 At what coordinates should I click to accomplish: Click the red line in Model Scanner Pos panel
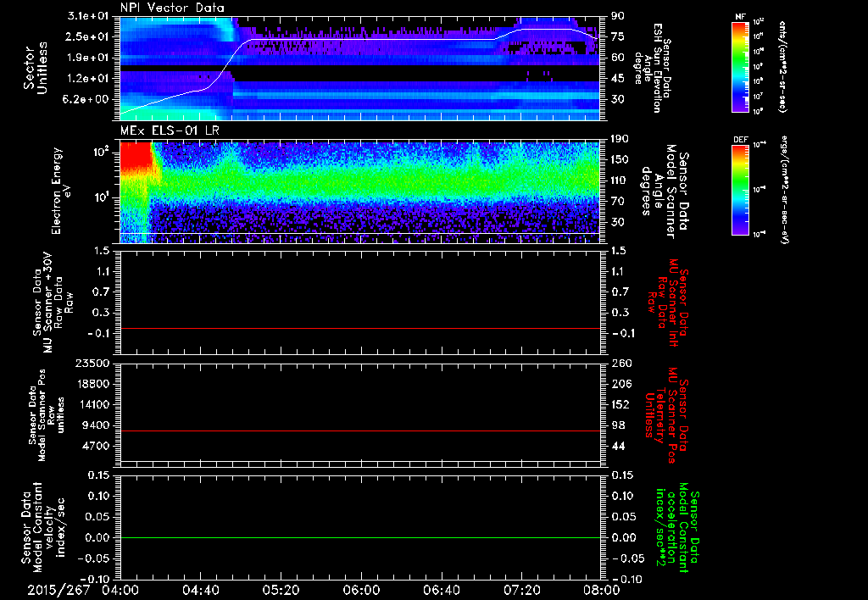coord(359,431)
